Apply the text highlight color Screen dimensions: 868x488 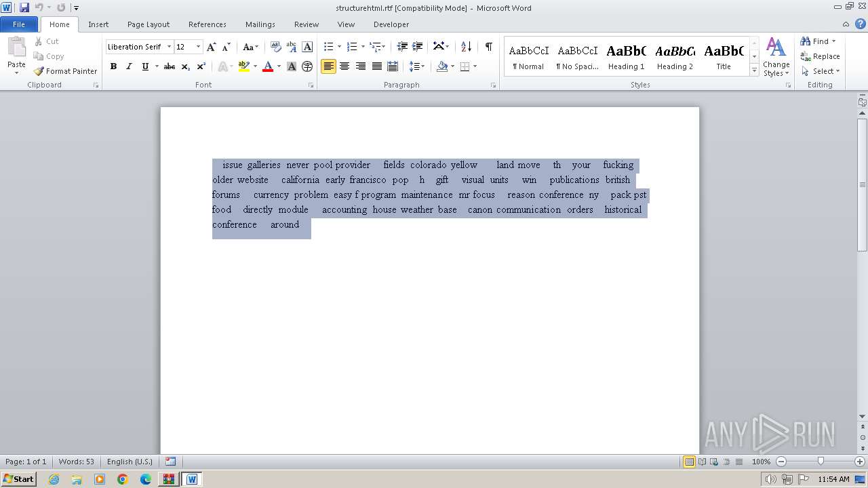[244, 66]
